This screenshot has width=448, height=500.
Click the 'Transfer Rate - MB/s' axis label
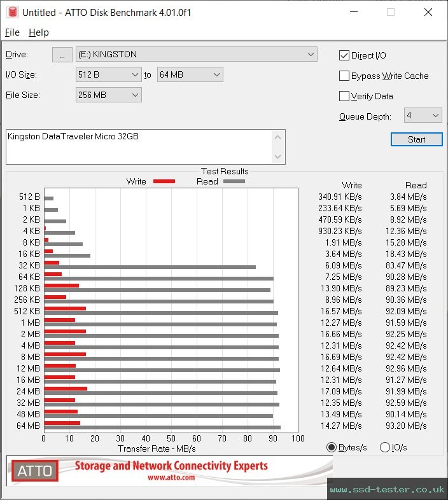[x=157, y=448]
